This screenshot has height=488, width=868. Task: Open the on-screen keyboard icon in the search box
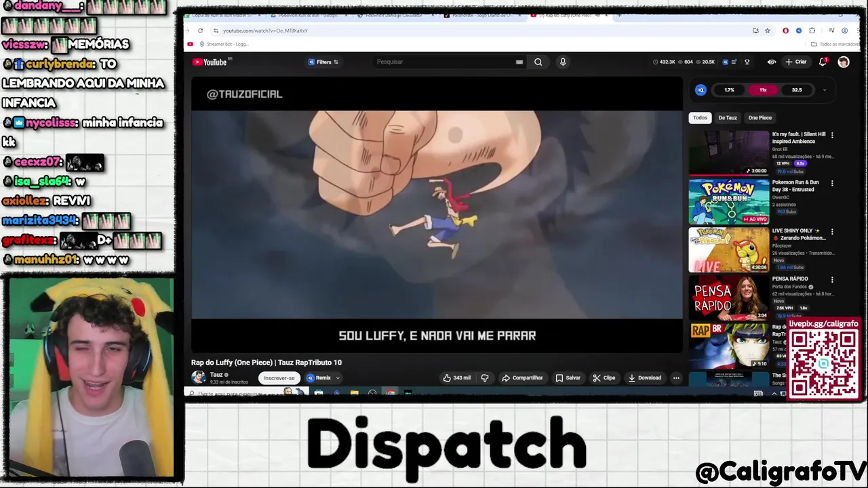pos(519,62)
